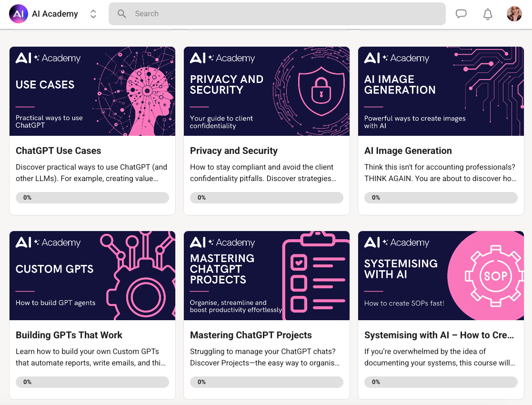Screen dimensions: 532x405
Task: Click Systemising with AI progress bar
Action: coord(441,382)
